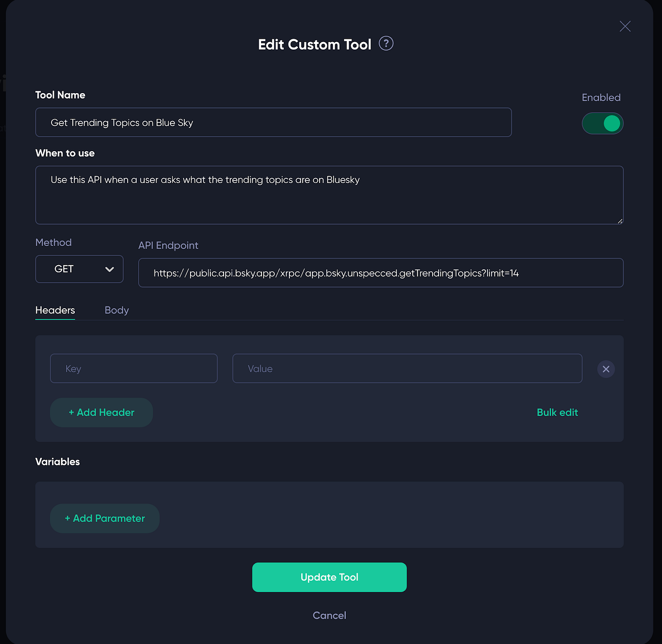Click the Enabled label text
Viewport: 662px width, 644px height.
(x=601, y=97)
